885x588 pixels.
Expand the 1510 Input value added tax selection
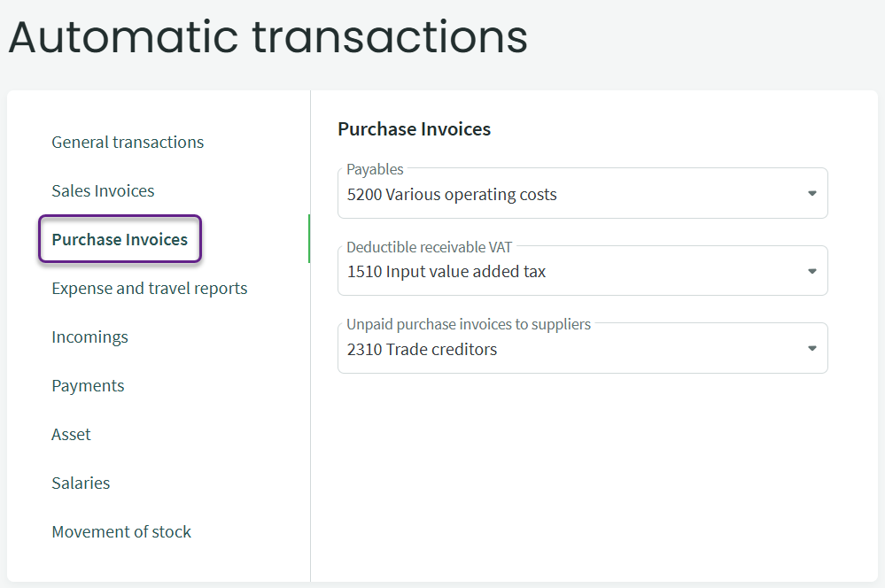(446, 272)
